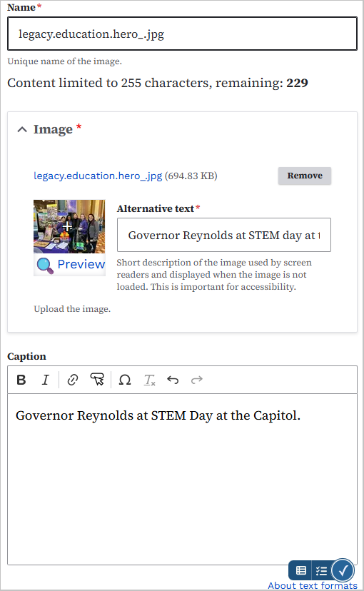Open the linkit cursor tool icon
This screenshot has width=364, height=591.
[x=97, y=380]
